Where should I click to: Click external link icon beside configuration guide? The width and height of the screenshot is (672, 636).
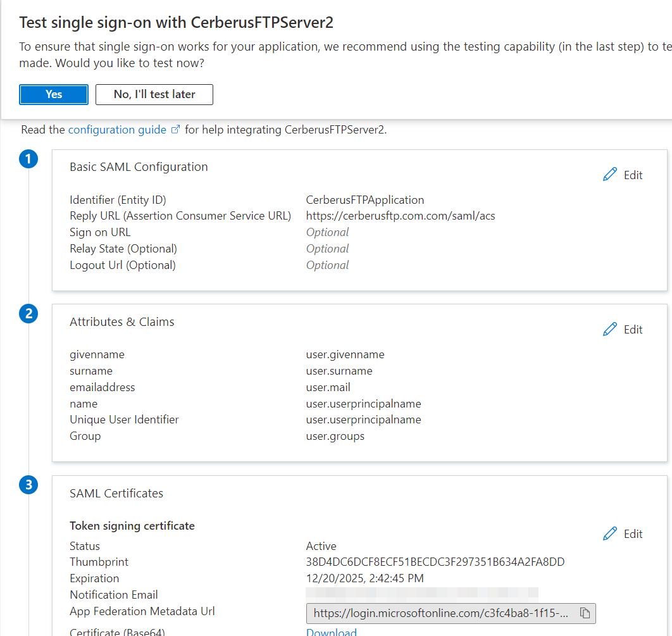[x=175, y=130]
